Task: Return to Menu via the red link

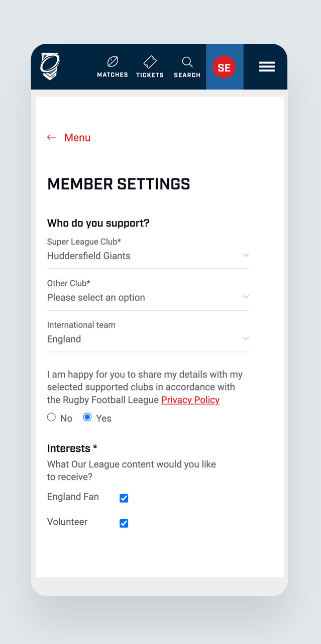Action: coord(77,137)
